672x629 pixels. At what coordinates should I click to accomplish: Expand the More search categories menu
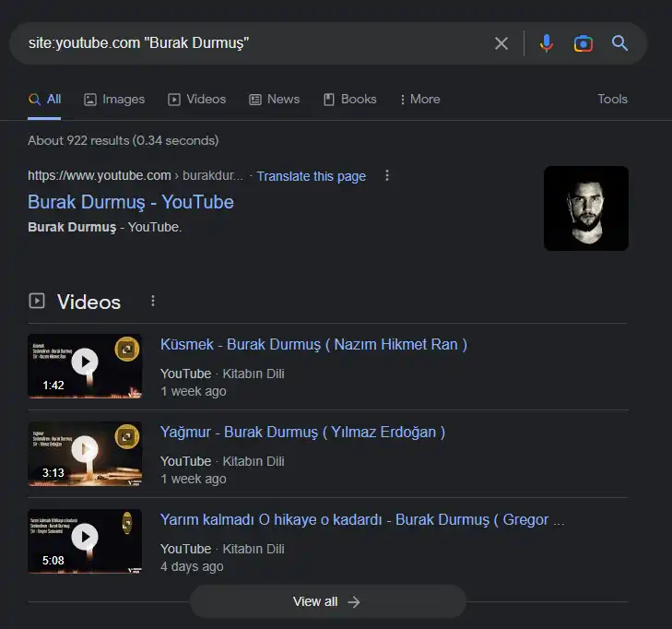coord(419,100)
